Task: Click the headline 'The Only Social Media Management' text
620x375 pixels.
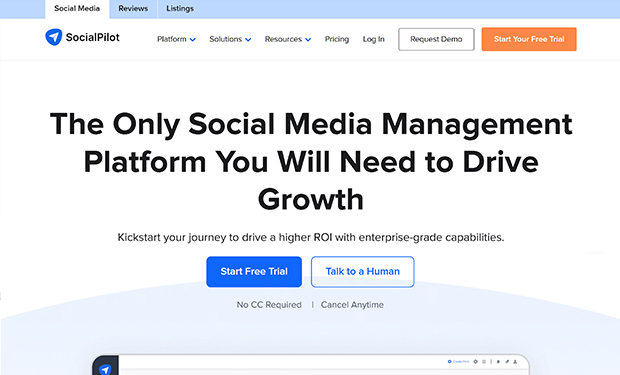Action: pyautogui.click(x=311, y=124)
